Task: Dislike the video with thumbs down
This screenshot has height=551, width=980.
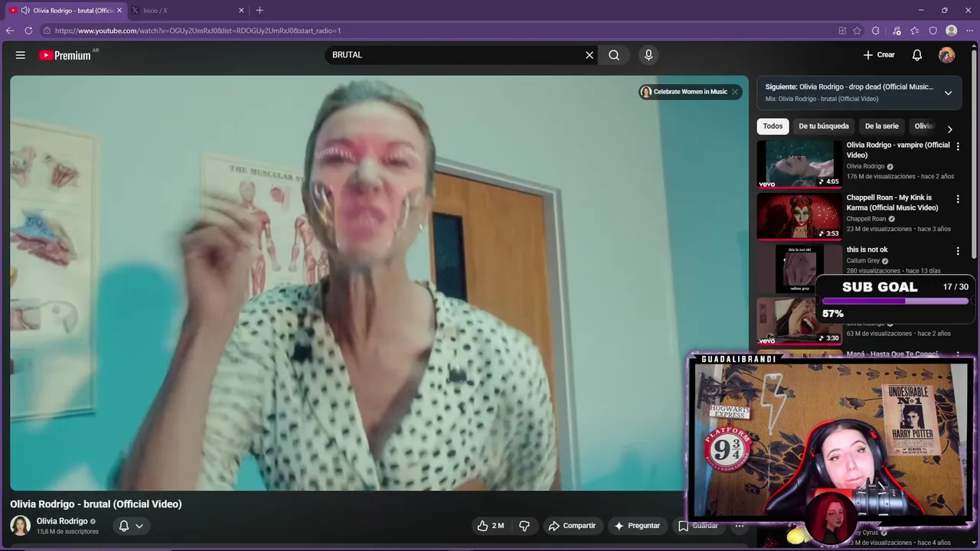Action: tap(524, 526)
